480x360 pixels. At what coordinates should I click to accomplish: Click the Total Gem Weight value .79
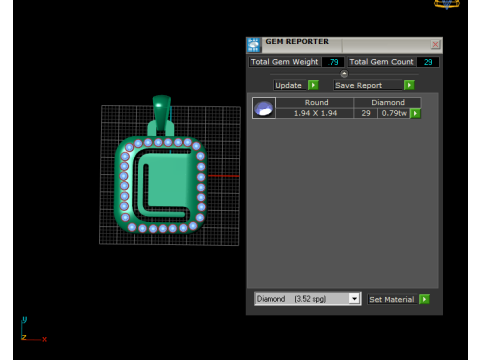333,62
